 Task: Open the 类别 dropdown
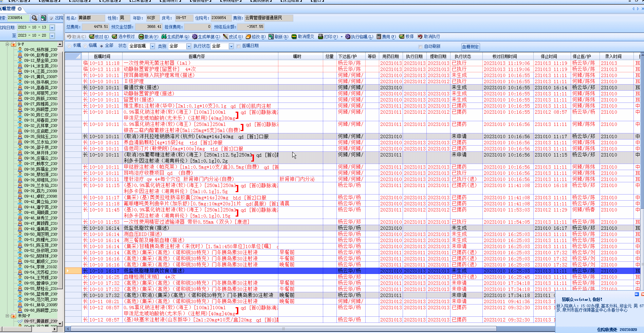189,46
